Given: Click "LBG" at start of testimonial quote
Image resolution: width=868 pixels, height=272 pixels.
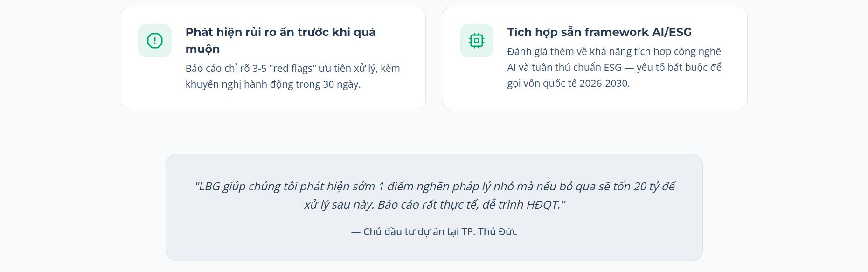Looking at the screenshot, I should (x=209, y=187).
